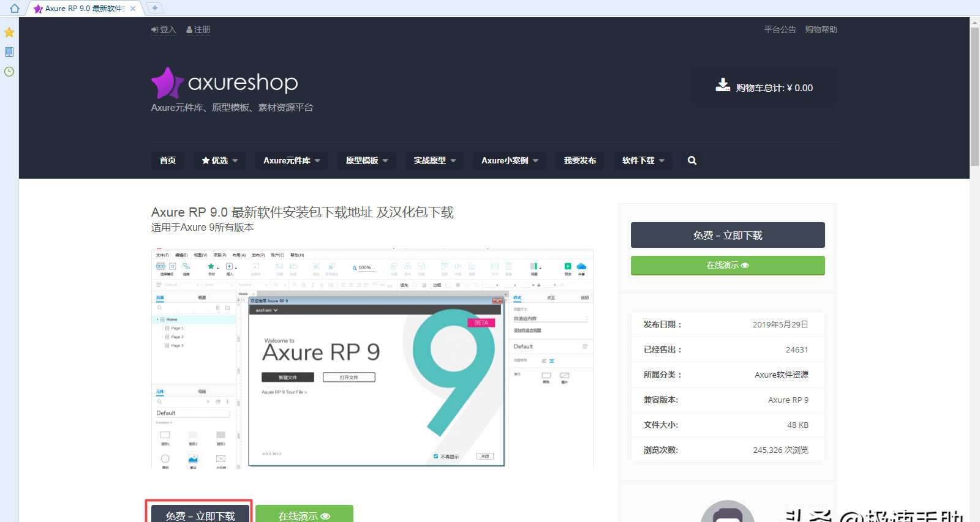Open 购物帮助 link
The image size is (980, 522).
click(821, 29)
